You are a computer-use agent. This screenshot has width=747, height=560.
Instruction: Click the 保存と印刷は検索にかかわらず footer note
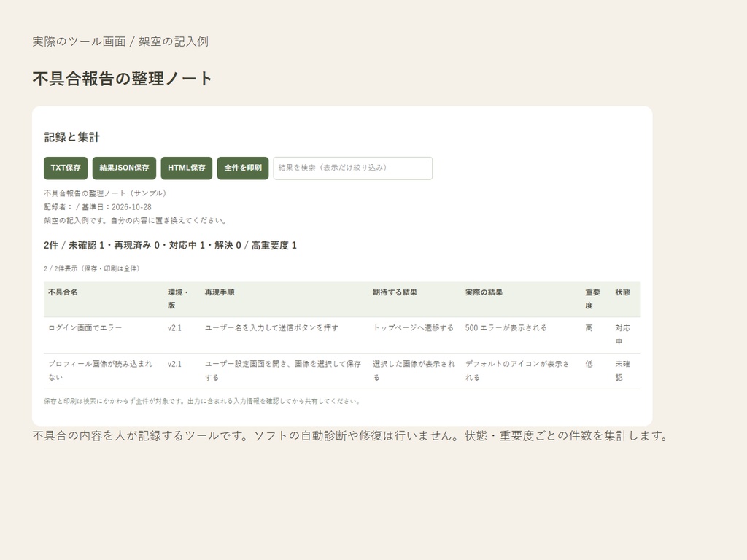pyautogui.click(x=201, y=402)
